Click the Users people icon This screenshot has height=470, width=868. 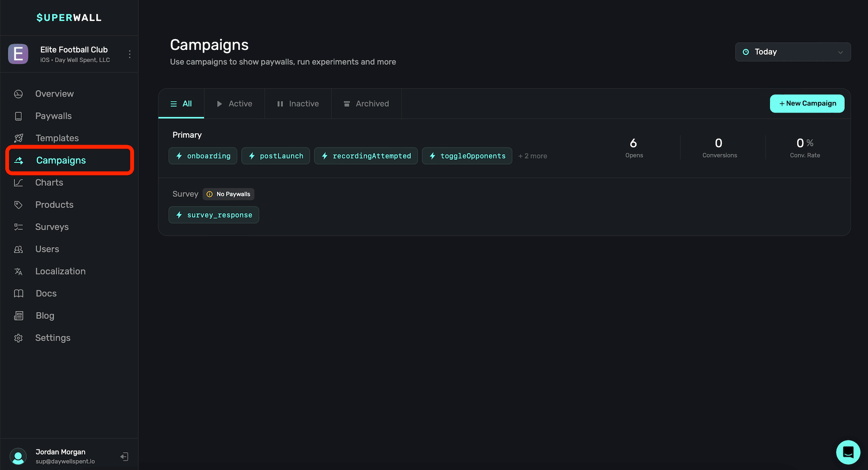point(18,249)
